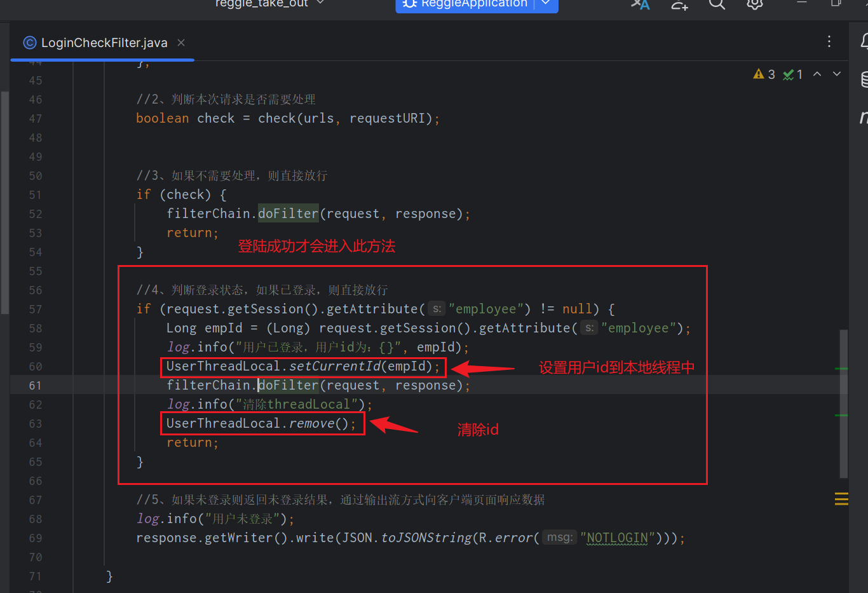Close the LoginCheckFilter.java tab
Screen dimensions: 868x593
pyautogui.click(x=181, y=43)
